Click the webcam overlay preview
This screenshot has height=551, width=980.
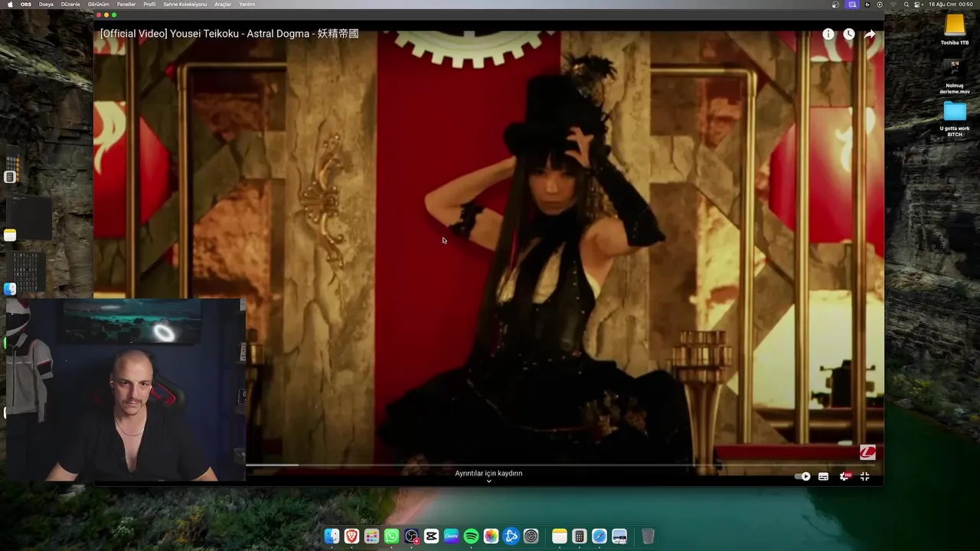point(126,390)
